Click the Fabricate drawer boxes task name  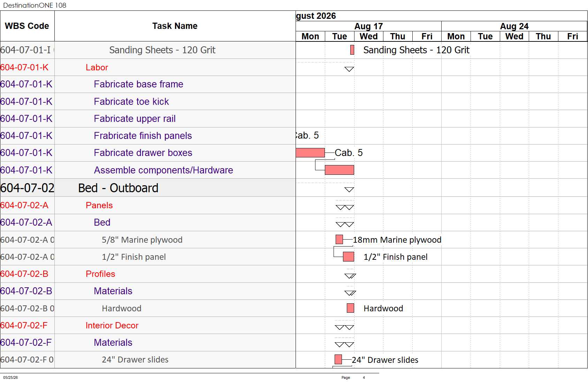click(x=143, y=153)
